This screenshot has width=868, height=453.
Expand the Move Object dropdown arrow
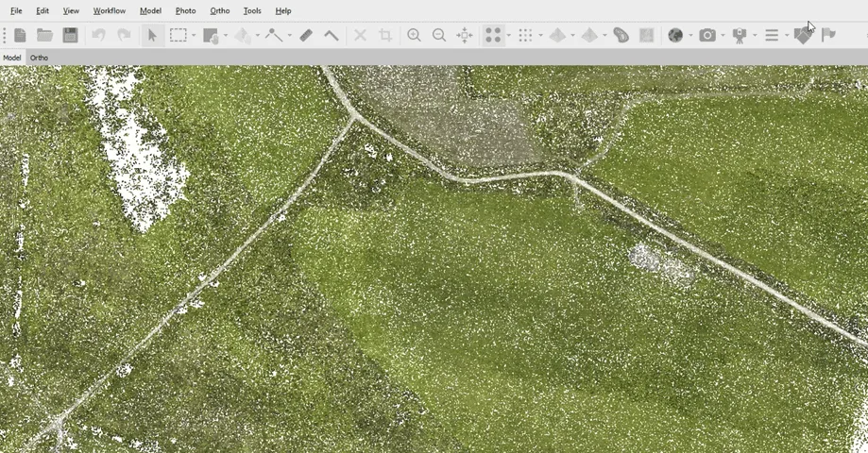(258, 36)
